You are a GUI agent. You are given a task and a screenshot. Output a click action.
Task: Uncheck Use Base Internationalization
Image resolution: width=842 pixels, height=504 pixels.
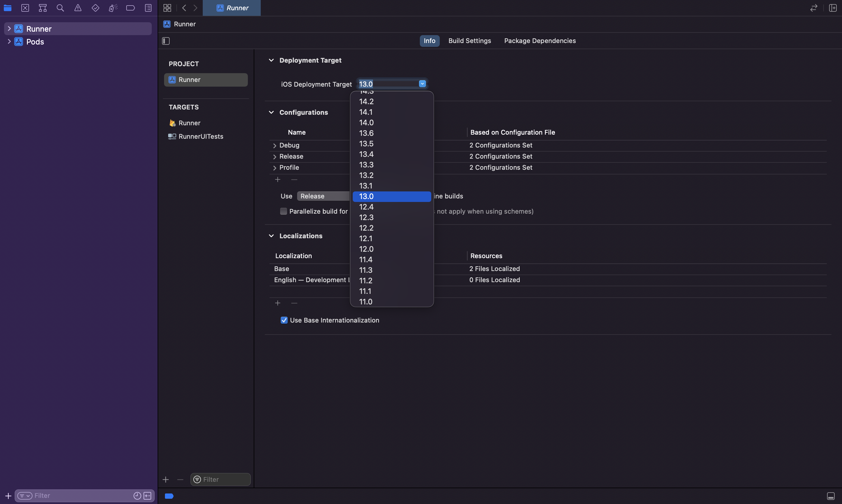pos(284,320)
